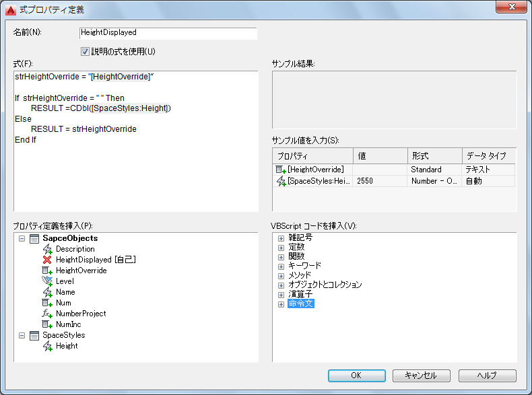Click the SpaceStyles property set icon
This screenshot has width=532, height=395.
34,336
